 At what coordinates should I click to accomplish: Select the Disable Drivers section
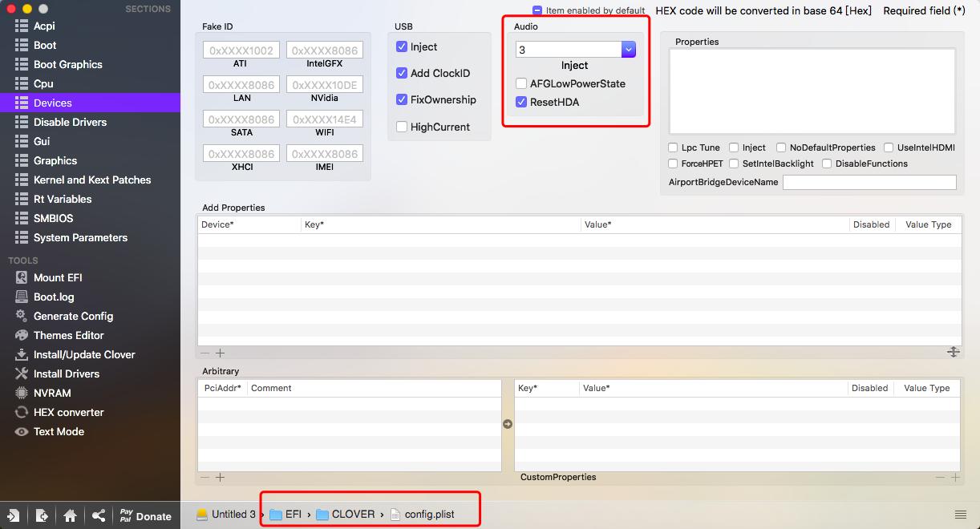[70, 122]
